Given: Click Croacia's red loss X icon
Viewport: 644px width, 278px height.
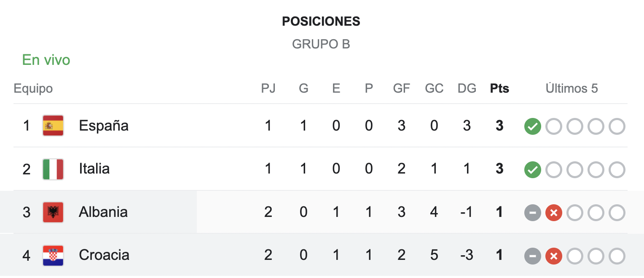Looking at the screenshot, I should pos(553,256).
